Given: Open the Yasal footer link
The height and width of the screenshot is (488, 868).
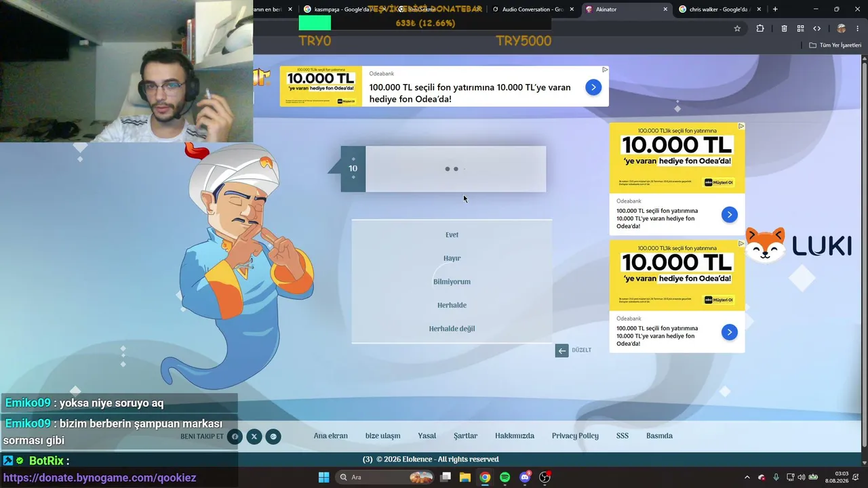Looking at the screenshot, I should [427, 436].
